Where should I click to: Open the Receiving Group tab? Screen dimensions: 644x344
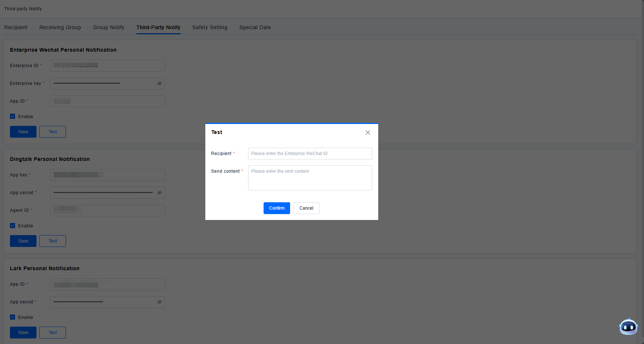60,27
